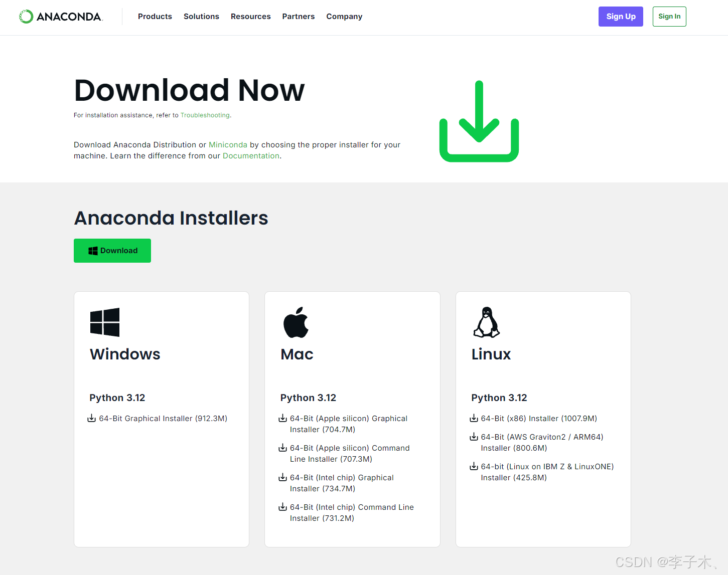Click the Windows card title

click(125, 354)
